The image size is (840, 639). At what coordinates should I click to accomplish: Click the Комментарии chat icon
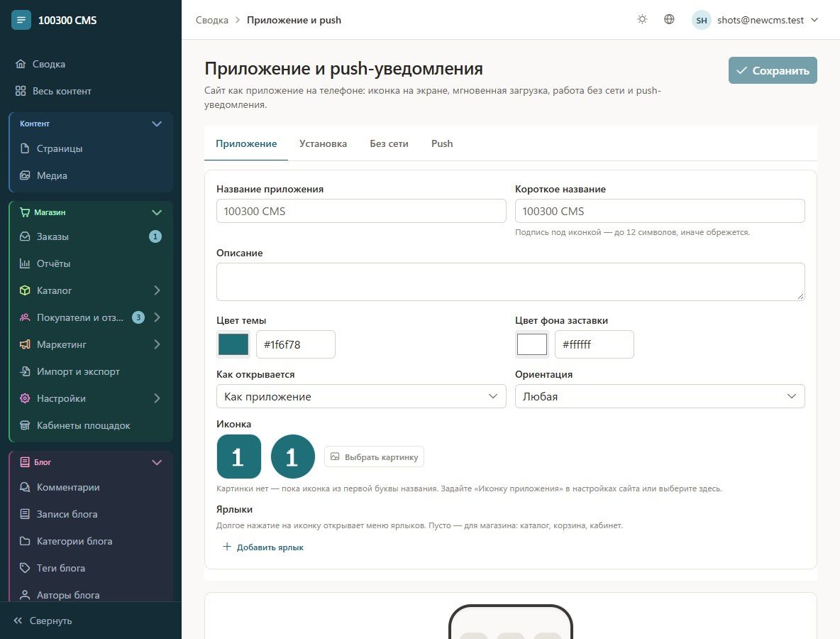tap(25, 487)
